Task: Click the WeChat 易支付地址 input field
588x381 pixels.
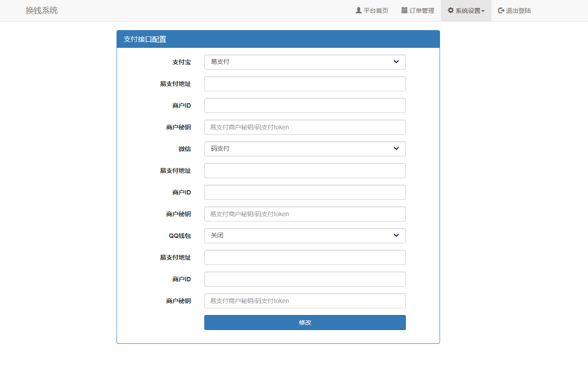Action: coord(304,171)
